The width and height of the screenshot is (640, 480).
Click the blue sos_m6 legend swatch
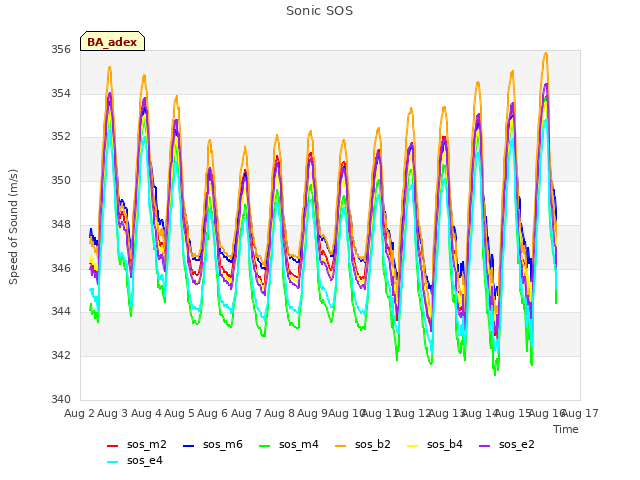tap(188, 446)
